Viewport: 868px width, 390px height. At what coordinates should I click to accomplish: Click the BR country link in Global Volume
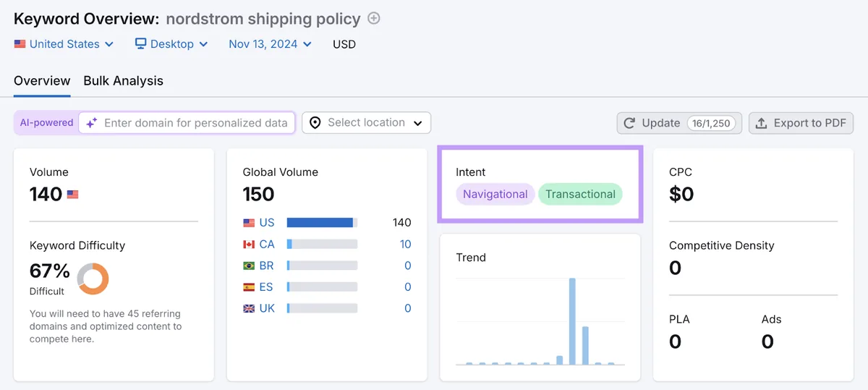coord(267,266)
